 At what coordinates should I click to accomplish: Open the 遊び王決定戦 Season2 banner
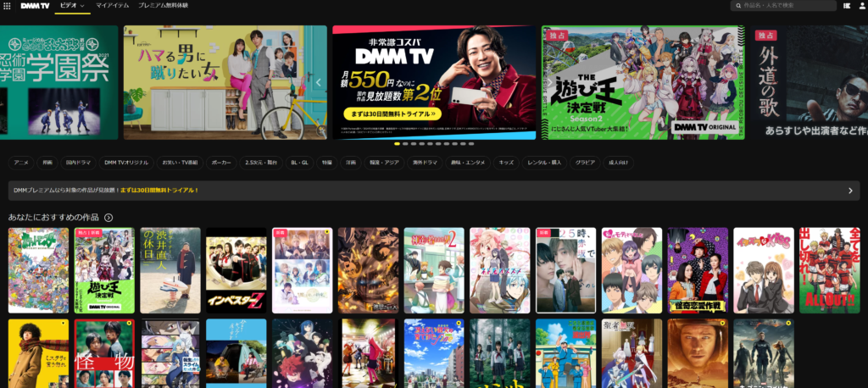click(643, 82)
